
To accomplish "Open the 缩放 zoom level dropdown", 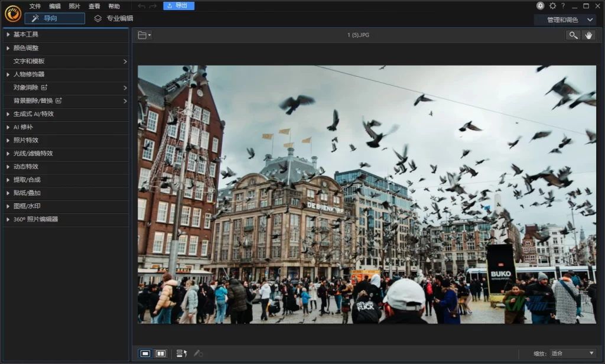I will pyautogui.click(x=572, y=353).
